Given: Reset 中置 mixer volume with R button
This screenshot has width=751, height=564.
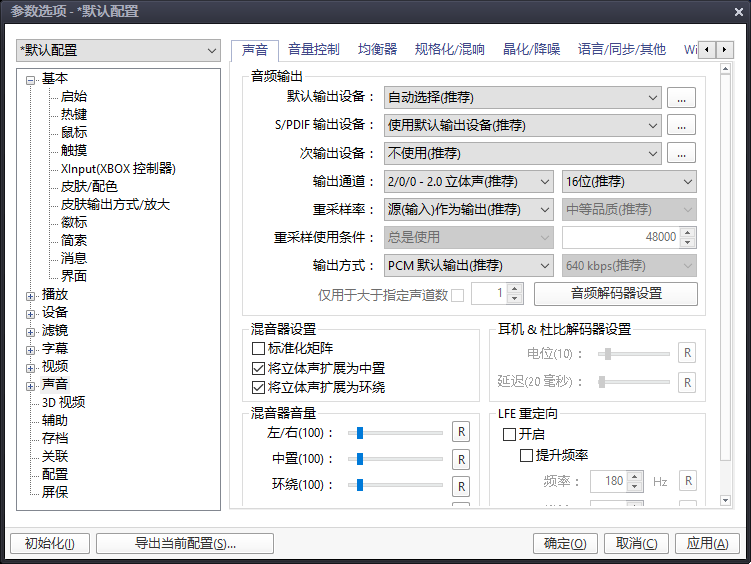Looking at the screenshot, I should (461, 459).
